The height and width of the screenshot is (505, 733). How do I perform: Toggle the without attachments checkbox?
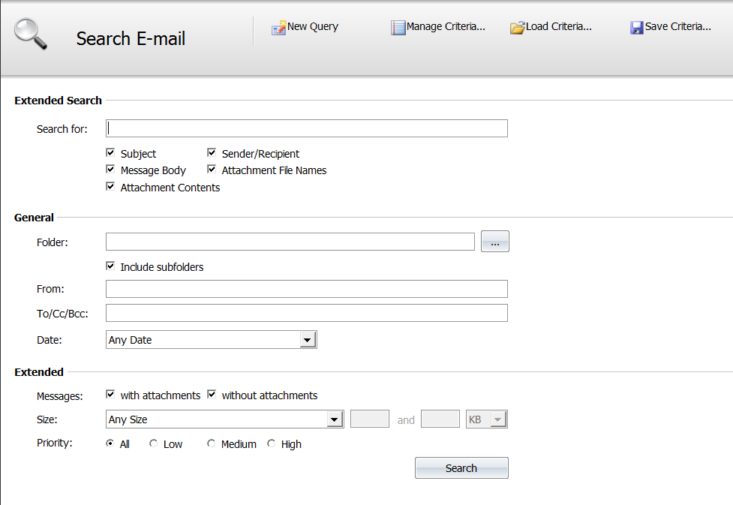coord(211,394)
